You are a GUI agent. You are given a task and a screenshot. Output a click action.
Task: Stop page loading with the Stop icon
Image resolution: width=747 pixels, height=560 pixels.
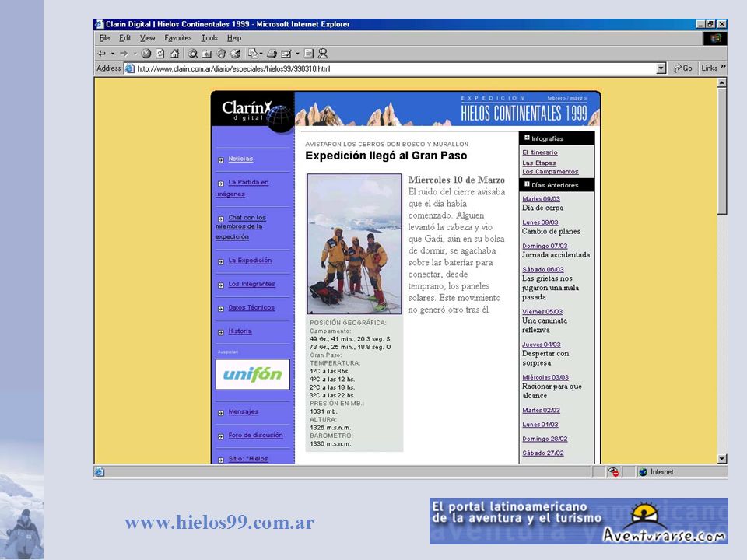[146, 54]
